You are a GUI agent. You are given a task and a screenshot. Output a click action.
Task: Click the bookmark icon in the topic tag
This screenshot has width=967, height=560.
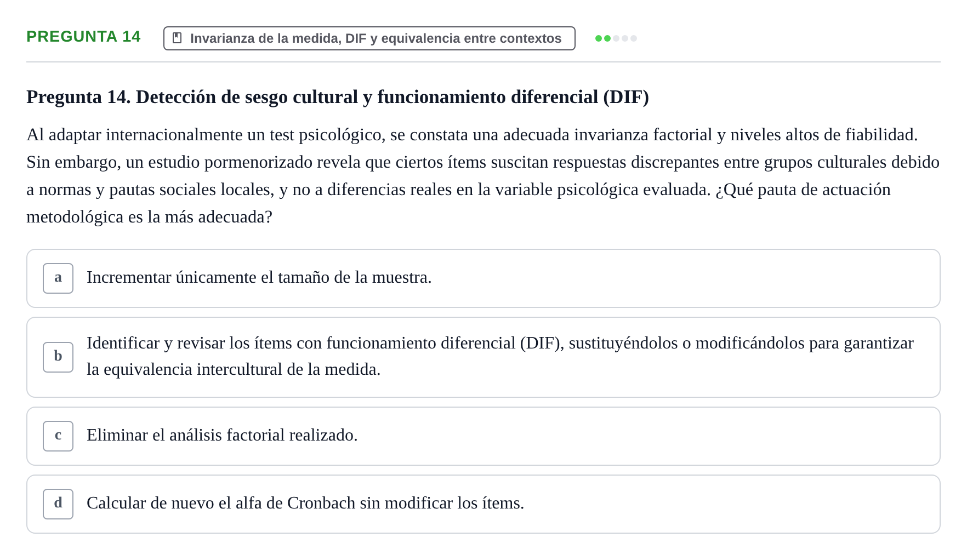coord(177,38)
